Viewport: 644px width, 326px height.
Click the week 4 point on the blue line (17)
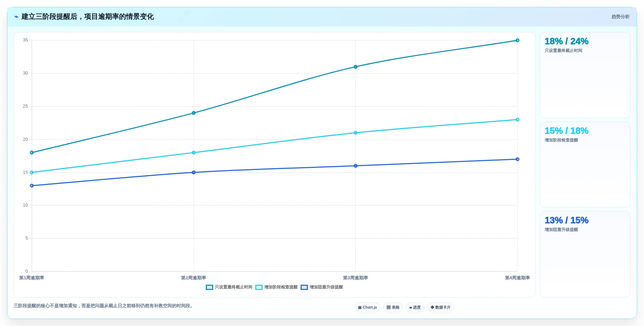point(517,159)
